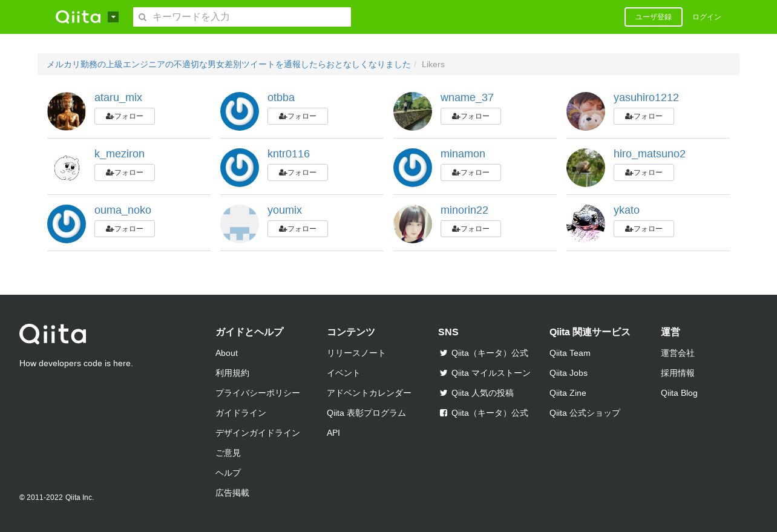Click the keyword search input field
Image resolution: width=777 pixels, height=532 pixels.
coord(242,17)
